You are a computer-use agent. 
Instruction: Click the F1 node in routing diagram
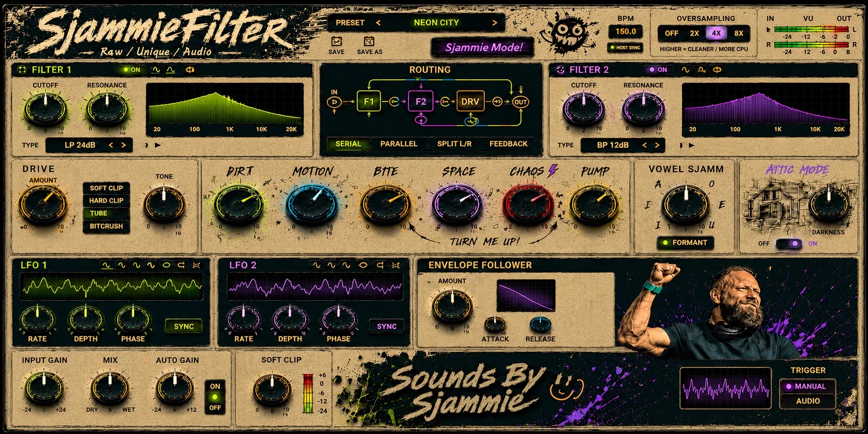[368, 102]
